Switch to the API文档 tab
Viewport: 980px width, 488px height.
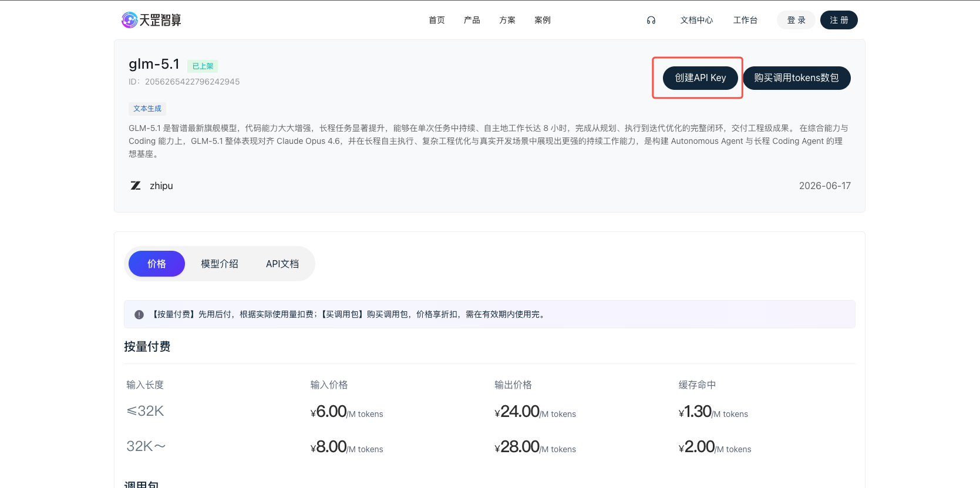tap(282, 264)
